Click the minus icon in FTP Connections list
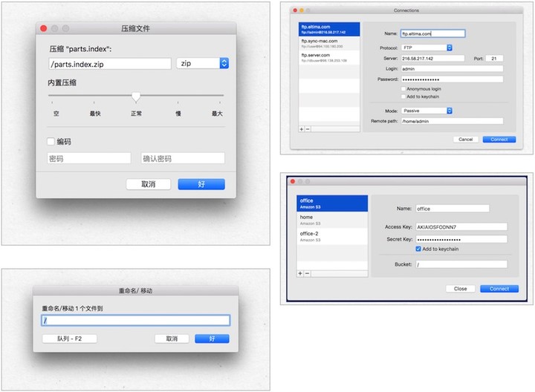 click(x=308, y=128)
